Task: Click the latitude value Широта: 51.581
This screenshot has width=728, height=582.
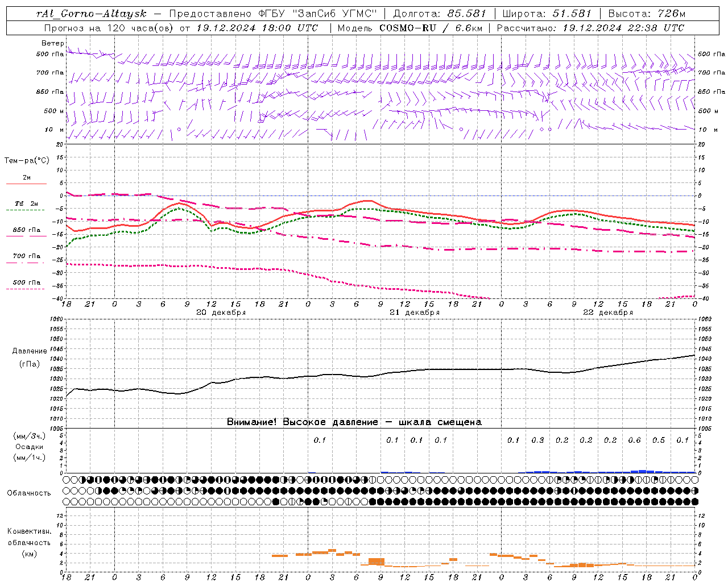Action: (x=547, y=14)
